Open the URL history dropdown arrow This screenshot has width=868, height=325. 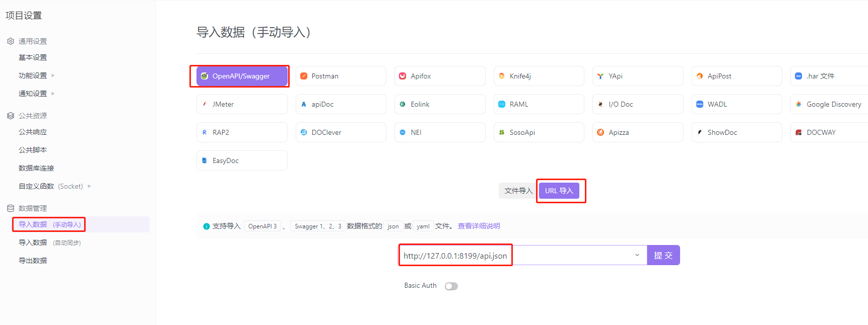coord(637,255)
